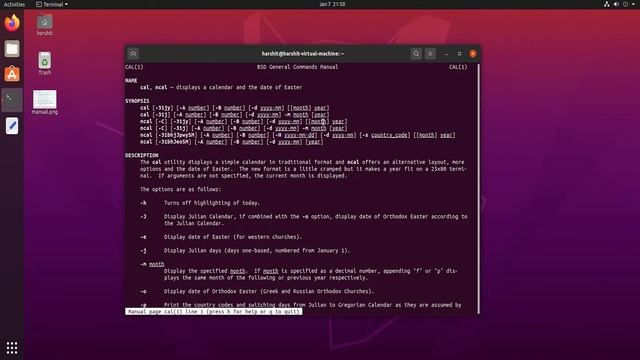Open the text editor dock icon
Screen dimensions: 640x360
click(x=12, y=126)
